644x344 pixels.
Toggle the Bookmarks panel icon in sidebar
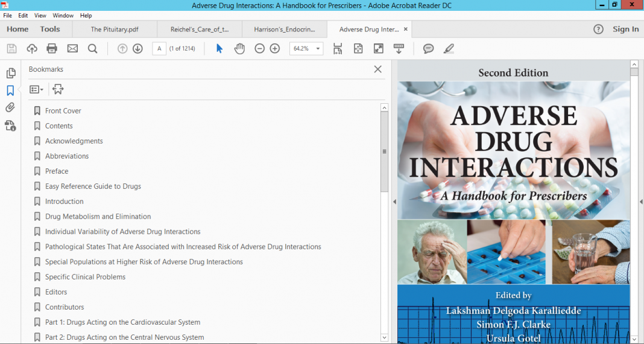point(10,91)
